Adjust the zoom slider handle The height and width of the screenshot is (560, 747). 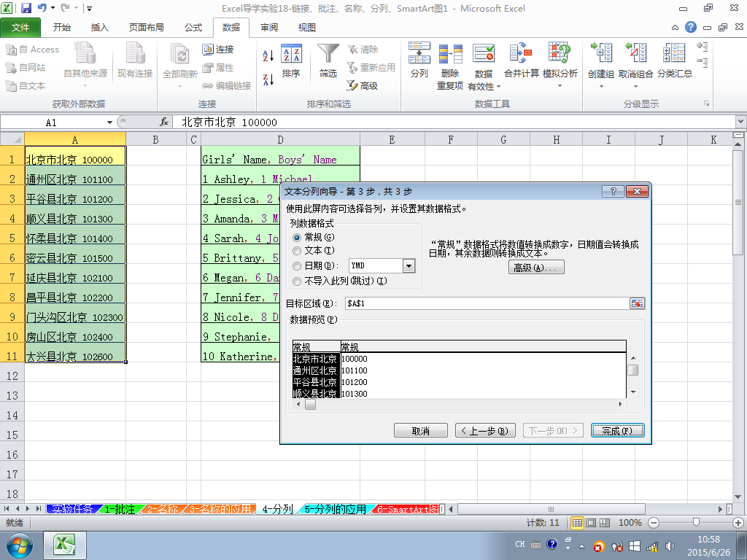(x=696, y=523)
